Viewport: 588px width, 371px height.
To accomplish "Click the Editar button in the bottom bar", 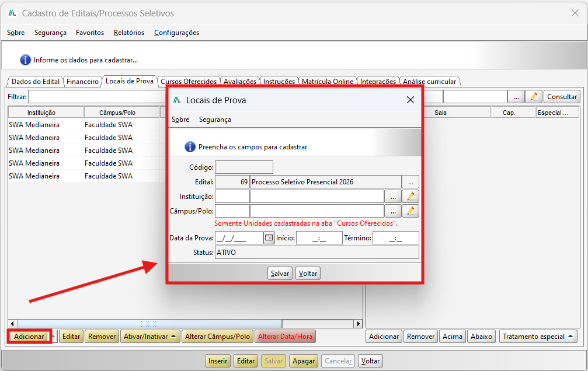I will (x=246, y=361).
